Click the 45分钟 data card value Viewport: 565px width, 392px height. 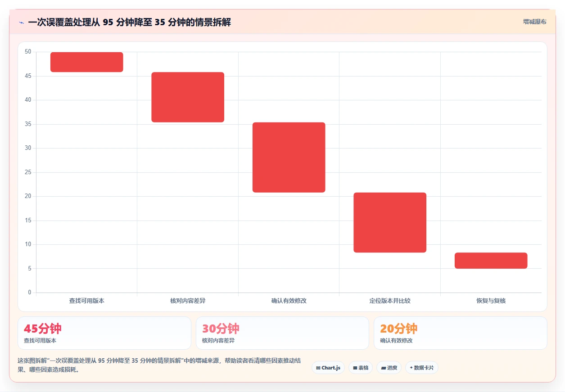pos(43,329)
